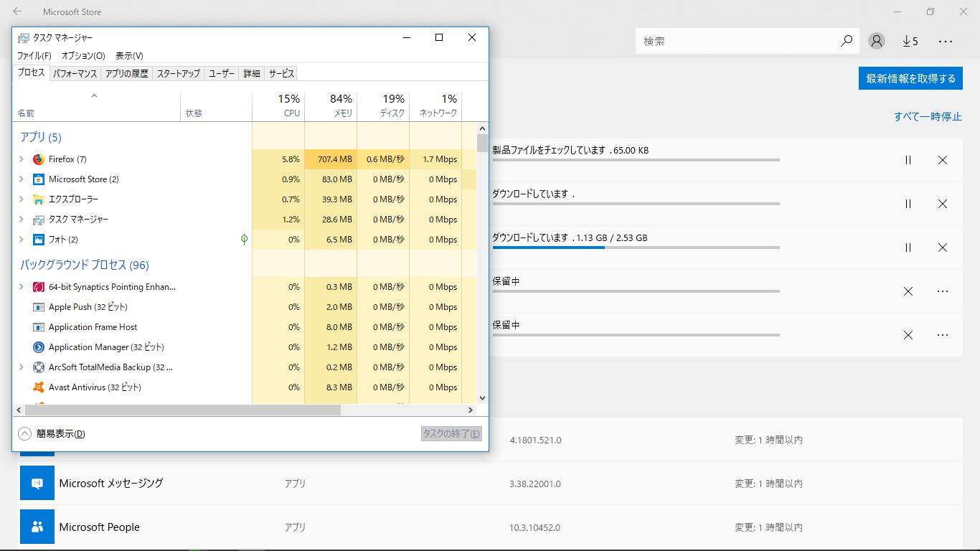The height and width of the screenshot is (551, 980).
Task: Sort by the 名前 column header
Action: click(x=96, y=106)
